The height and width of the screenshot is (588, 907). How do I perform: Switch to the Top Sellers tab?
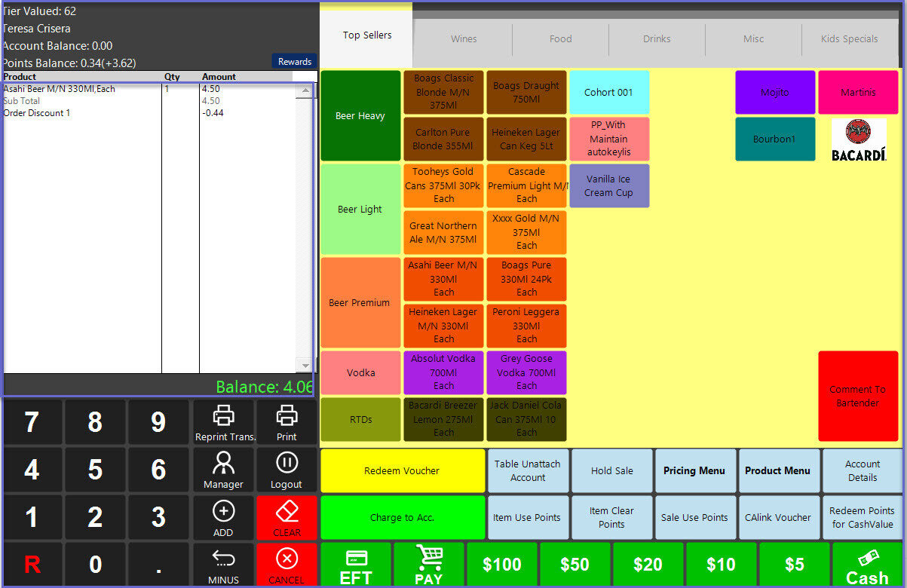[367, 35]
